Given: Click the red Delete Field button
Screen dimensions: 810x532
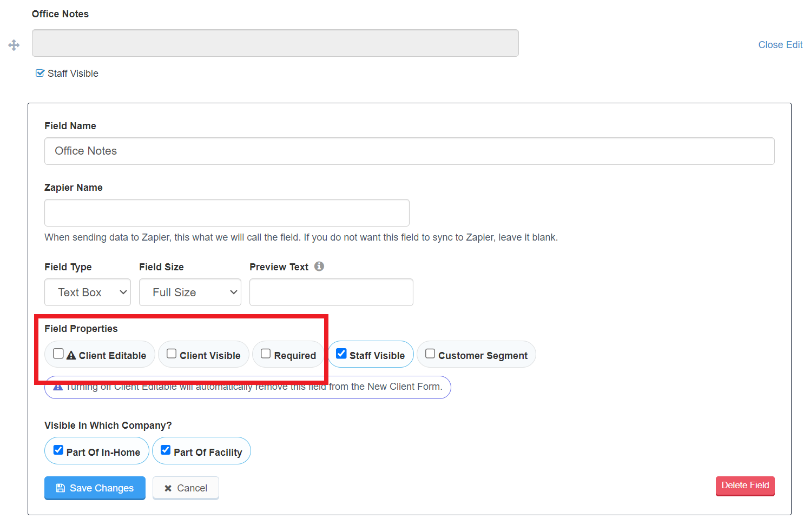Looking at the screenshot, I should [745, 486].
